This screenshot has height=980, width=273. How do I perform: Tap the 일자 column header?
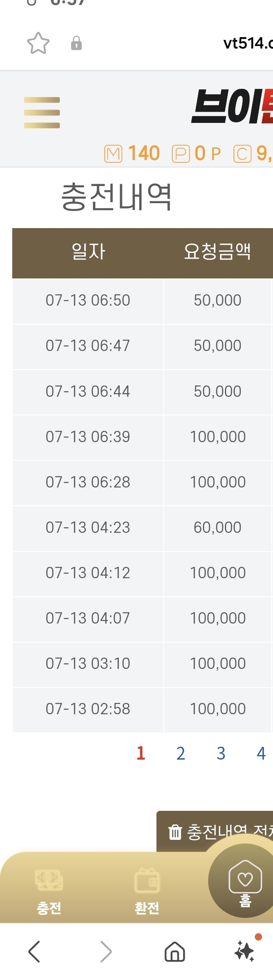tap(88, 252)
